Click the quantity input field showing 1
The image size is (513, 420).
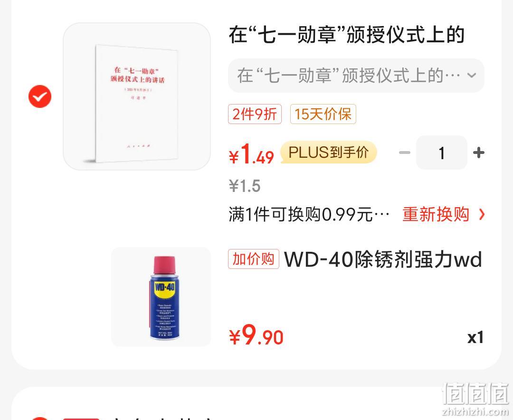[x=442, y=153]
